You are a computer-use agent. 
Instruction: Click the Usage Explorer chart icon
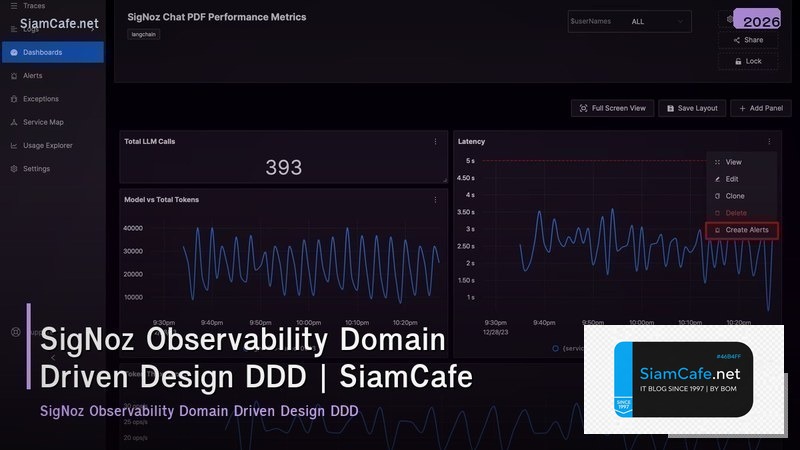coord(14,145)
